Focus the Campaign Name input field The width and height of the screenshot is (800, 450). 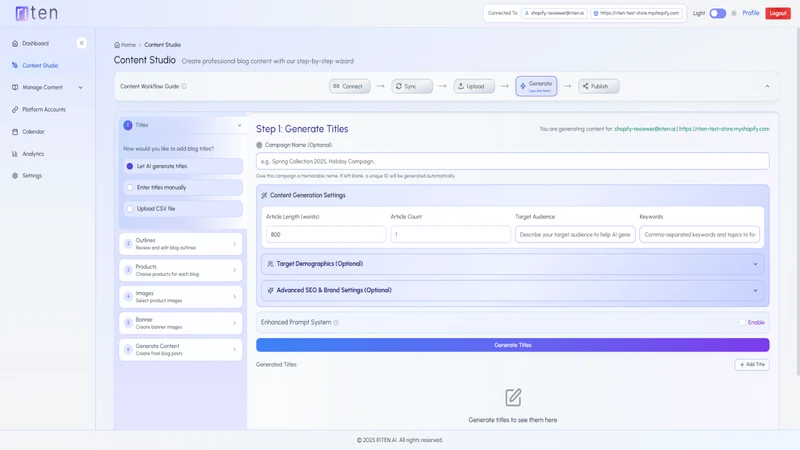point(513,161)
